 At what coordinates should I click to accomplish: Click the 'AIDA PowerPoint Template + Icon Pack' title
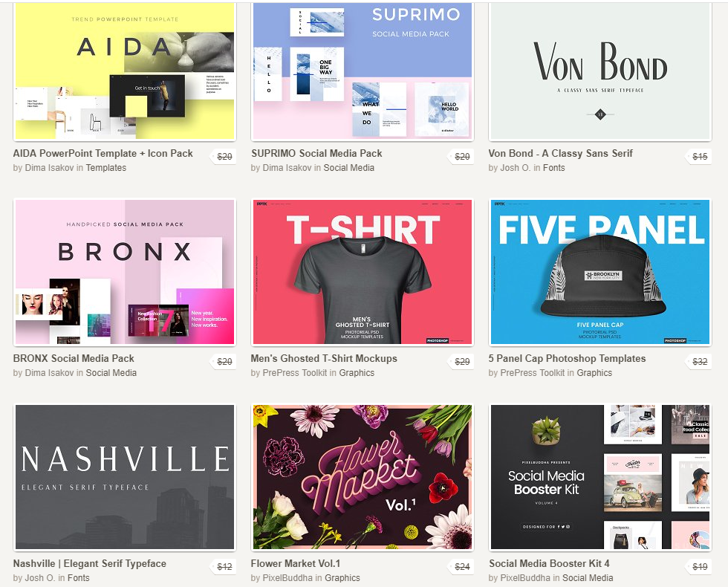point(103,153)
